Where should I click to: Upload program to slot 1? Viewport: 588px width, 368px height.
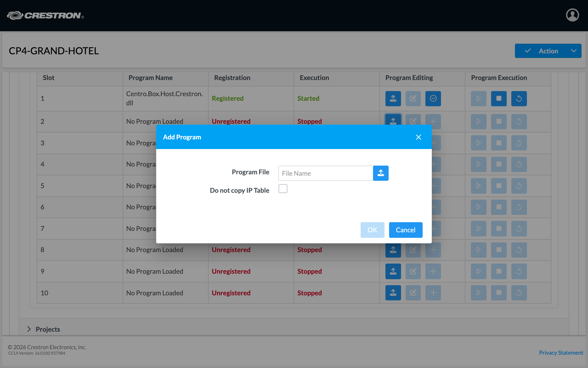click(x=393, y=99)
